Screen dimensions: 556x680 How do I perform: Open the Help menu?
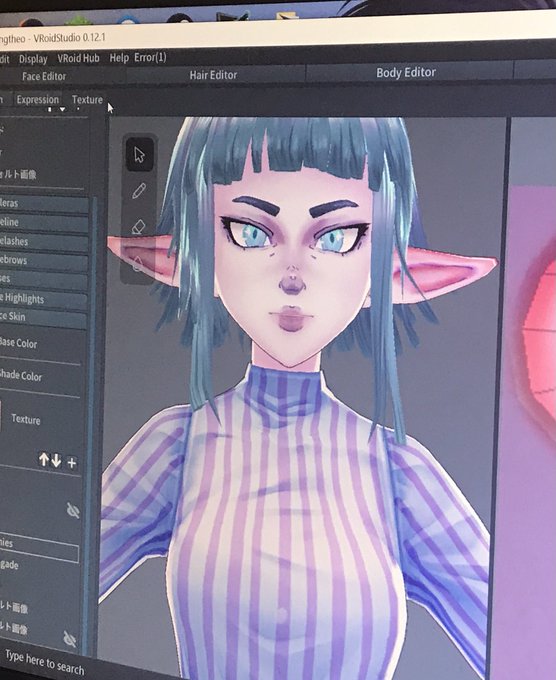tap(119, 58)
